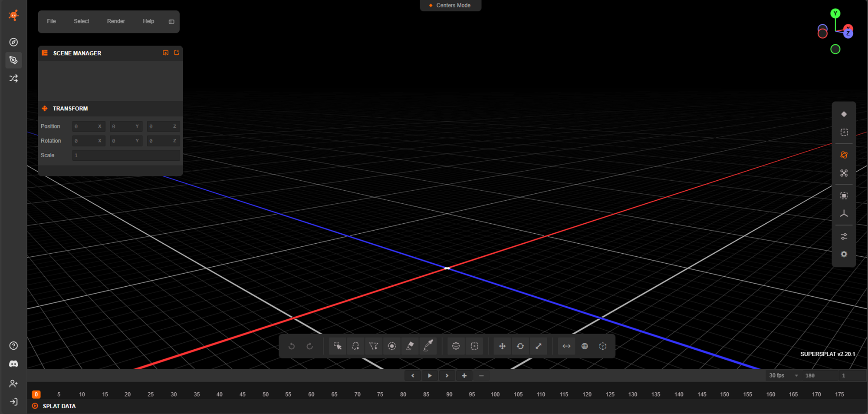
Task: Open the fps dropdown on timeline
Action: [x=783, y=376]
